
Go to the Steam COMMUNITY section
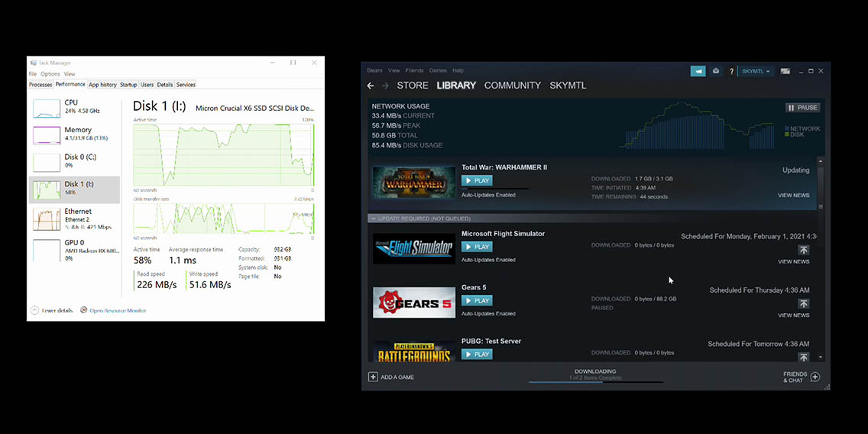513,86
